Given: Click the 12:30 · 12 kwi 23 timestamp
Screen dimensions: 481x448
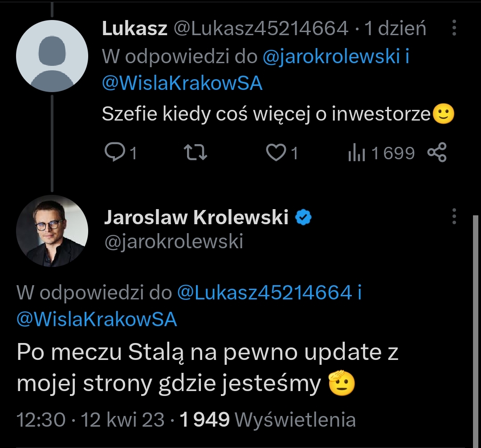Looking at the screenshot, I should (x=95, y=420).
